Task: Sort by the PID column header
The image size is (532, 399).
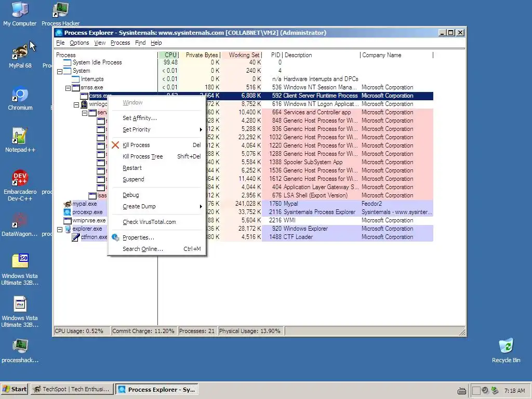Action: pyautogui.click(x=272, y=55)
